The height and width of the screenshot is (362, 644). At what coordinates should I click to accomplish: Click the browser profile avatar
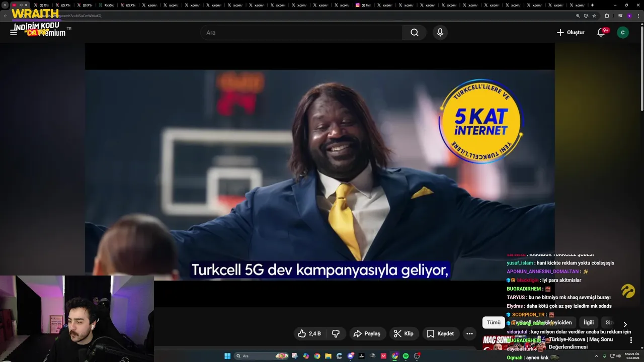tap(629, 16)
